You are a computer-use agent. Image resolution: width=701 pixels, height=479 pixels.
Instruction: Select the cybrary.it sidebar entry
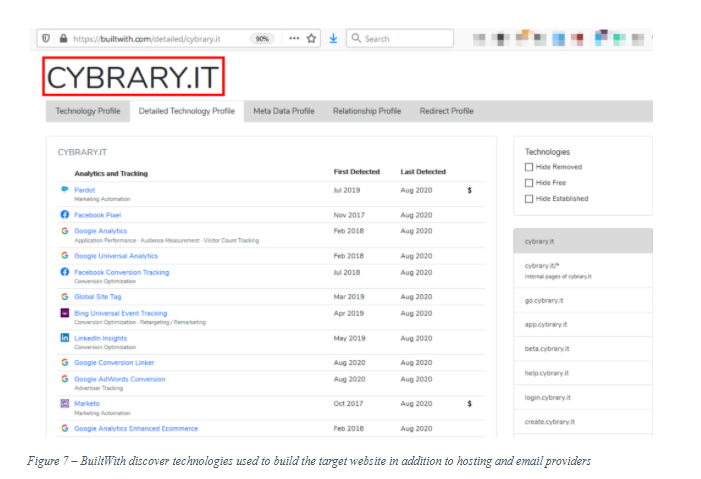(583, 241)
